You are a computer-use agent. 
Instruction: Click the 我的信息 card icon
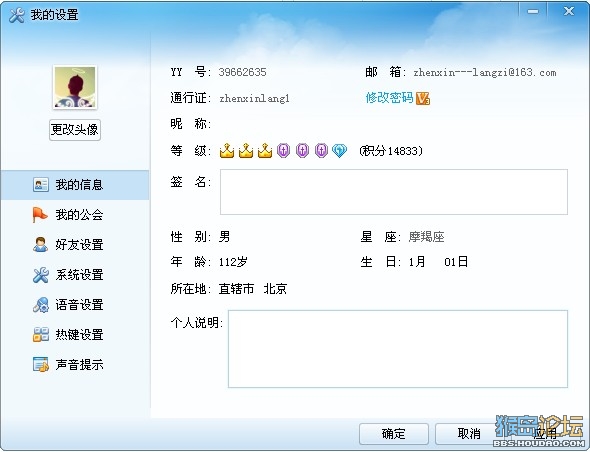pos(41,184)
